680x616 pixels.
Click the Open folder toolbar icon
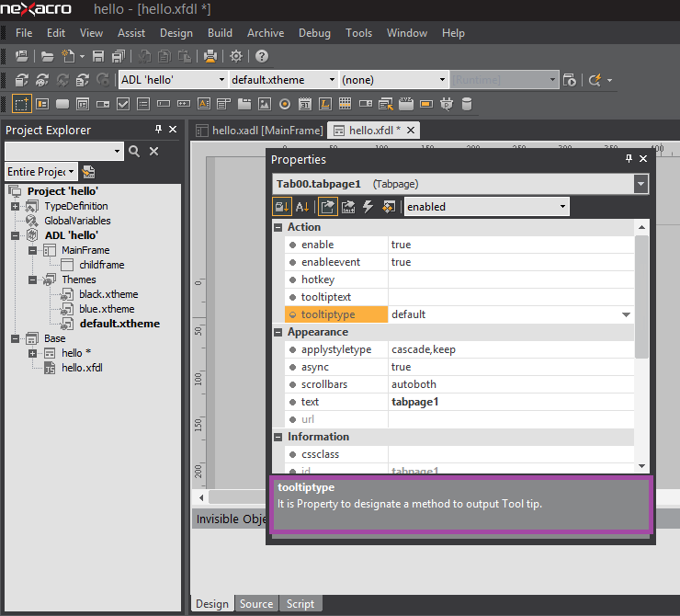[x=47, y=56]
